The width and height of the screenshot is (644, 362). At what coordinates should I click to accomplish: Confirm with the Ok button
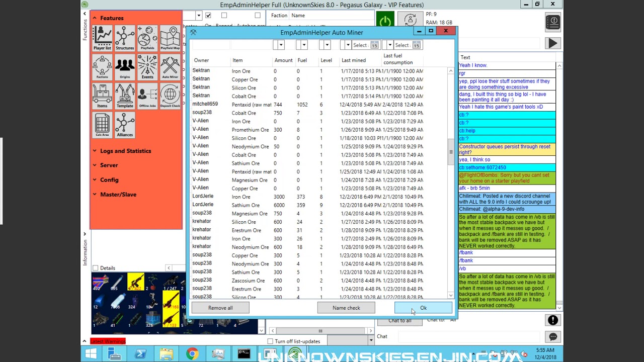[423, 308]
